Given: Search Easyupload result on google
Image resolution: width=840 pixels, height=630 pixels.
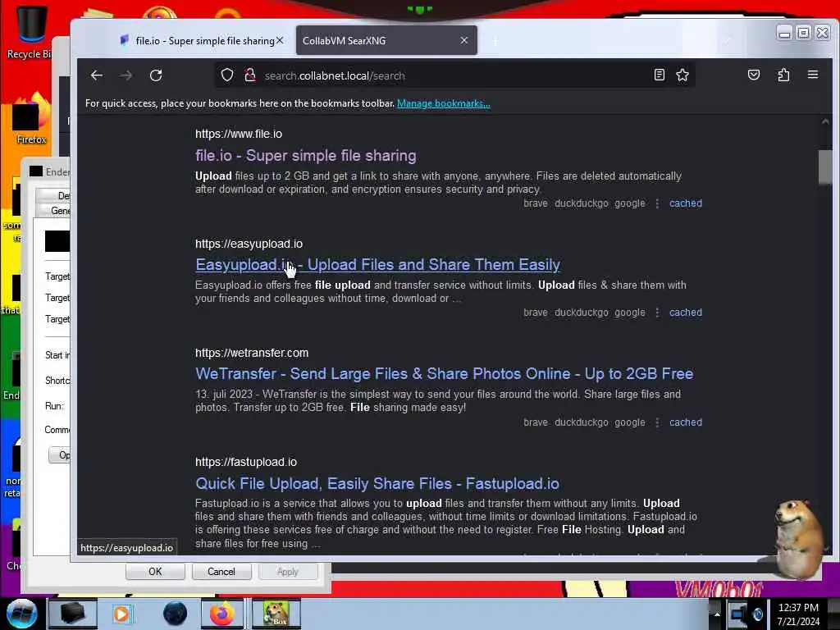Looking at the screenshot, I should 630,313.
